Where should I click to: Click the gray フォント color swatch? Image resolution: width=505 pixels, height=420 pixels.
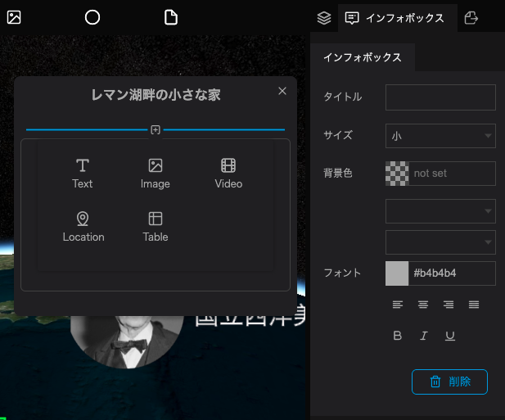(x=397, y=273)
